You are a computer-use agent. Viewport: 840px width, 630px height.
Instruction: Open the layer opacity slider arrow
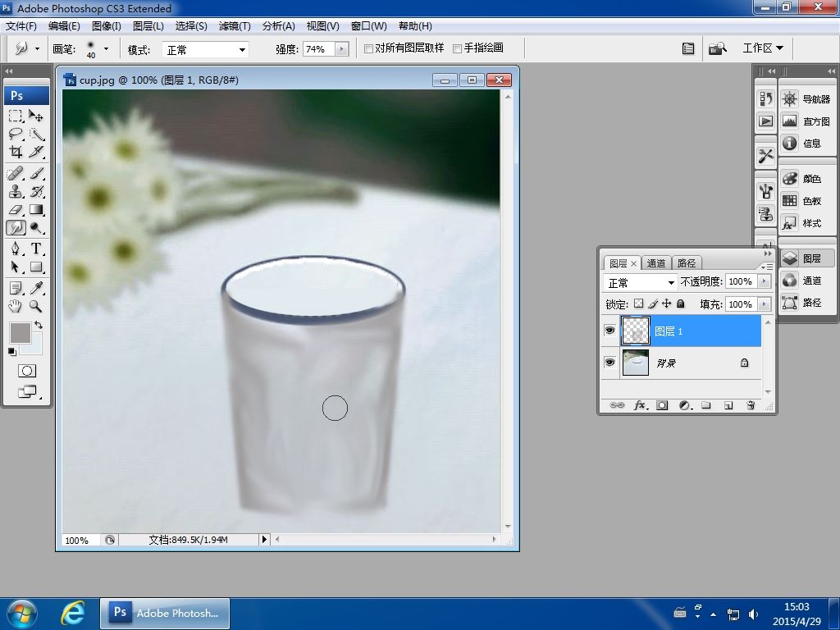point(765,281)
